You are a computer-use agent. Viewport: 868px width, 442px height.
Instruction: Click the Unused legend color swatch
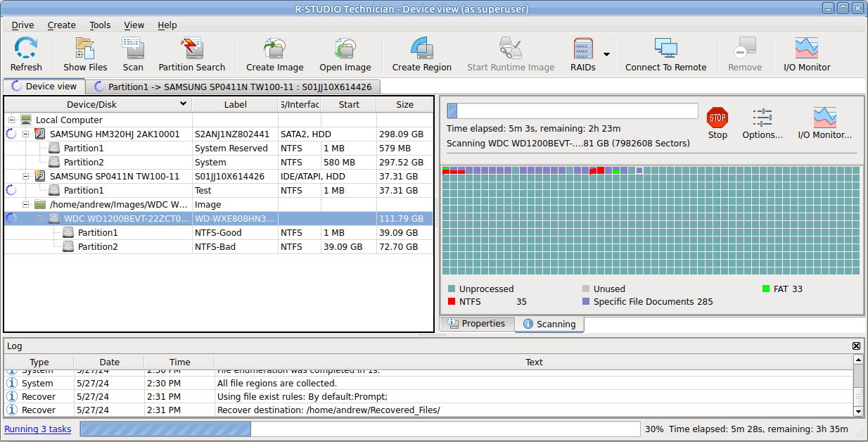[586, 289]
